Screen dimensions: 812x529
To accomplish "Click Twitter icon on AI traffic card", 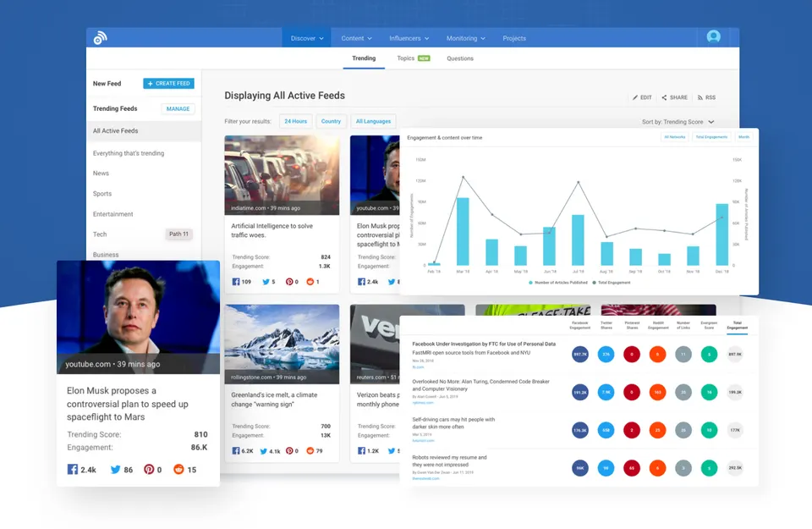I will (266, 282).
